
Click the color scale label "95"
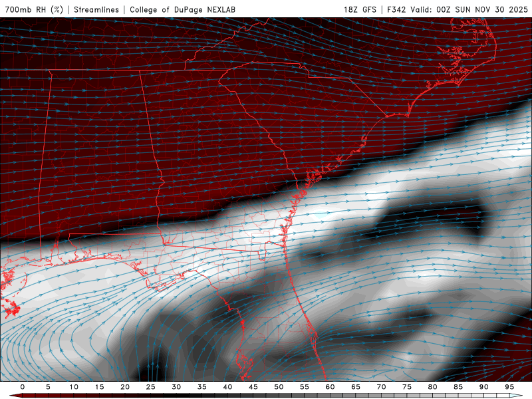point(509,387)
